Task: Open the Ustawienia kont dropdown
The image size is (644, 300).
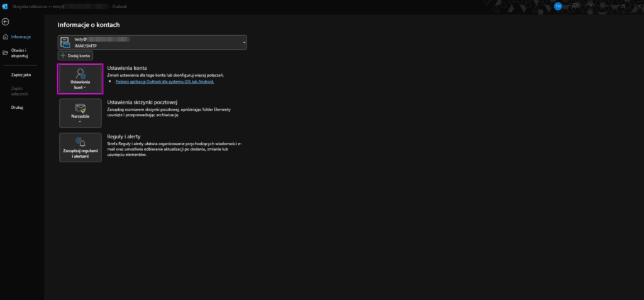Action: (x=80, y=79)
